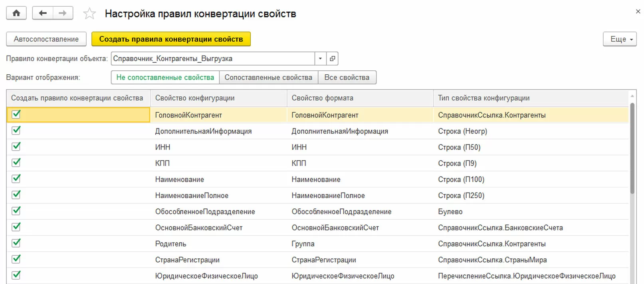Select НаименованиеПолное in Свойство формата column
The width and height of the screenshot is (644, 284).
click(x=360, y=196)
